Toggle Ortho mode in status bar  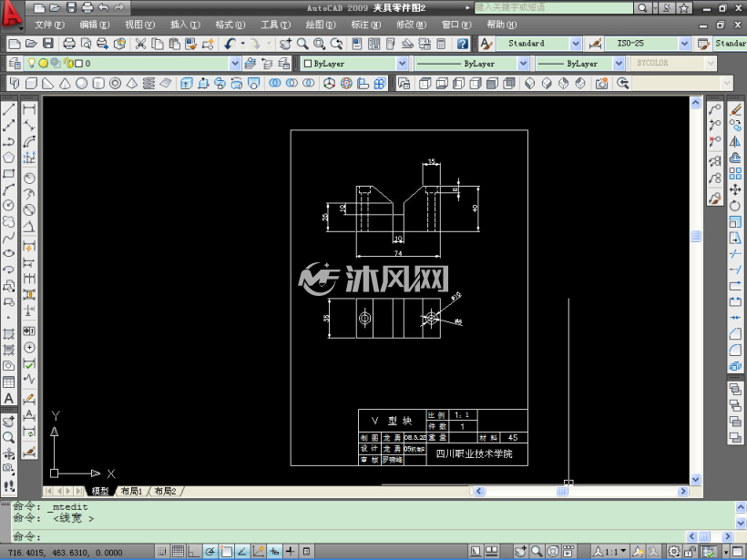coord(193,552)
